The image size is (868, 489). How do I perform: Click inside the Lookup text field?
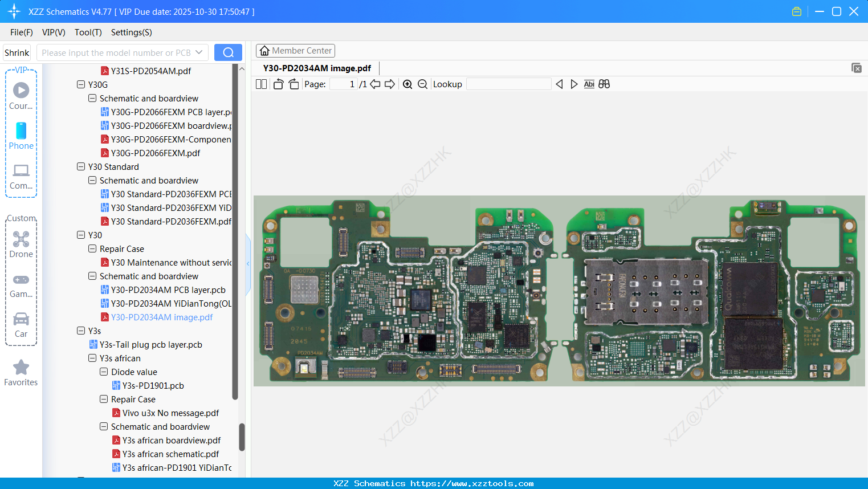[x=508, y=84]
